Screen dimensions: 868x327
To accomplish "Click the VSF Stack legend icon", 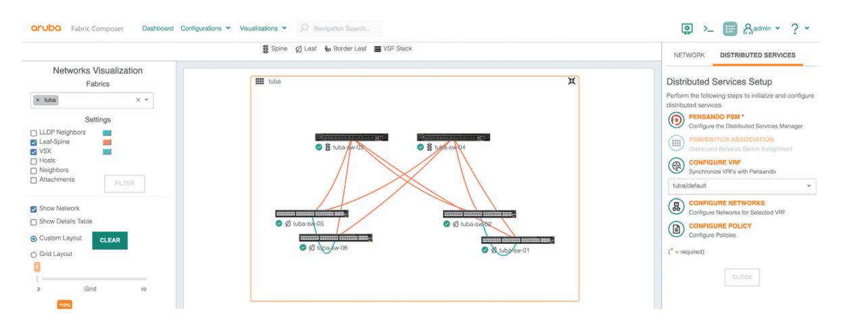I will [377, 49].
